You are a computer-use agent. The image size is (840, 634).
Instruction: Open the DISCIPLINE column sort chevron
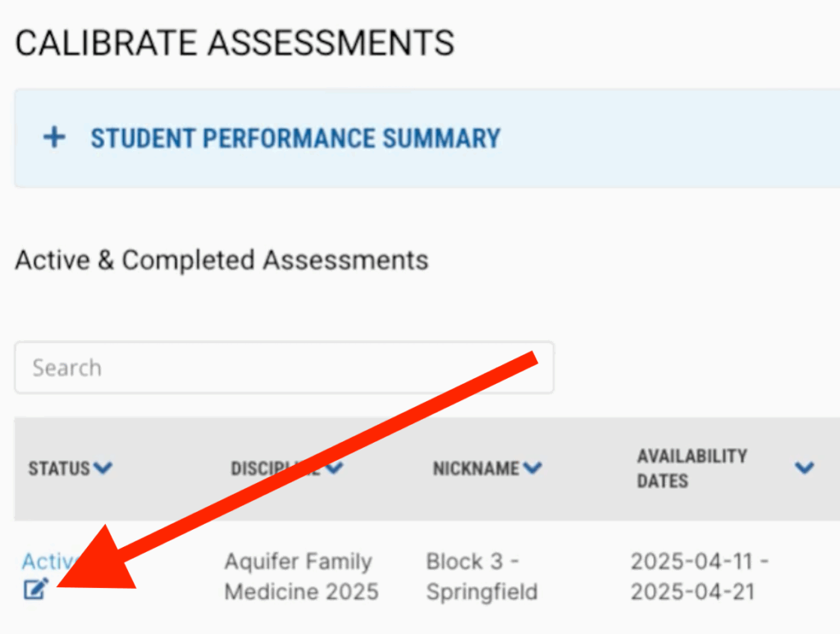333,468
